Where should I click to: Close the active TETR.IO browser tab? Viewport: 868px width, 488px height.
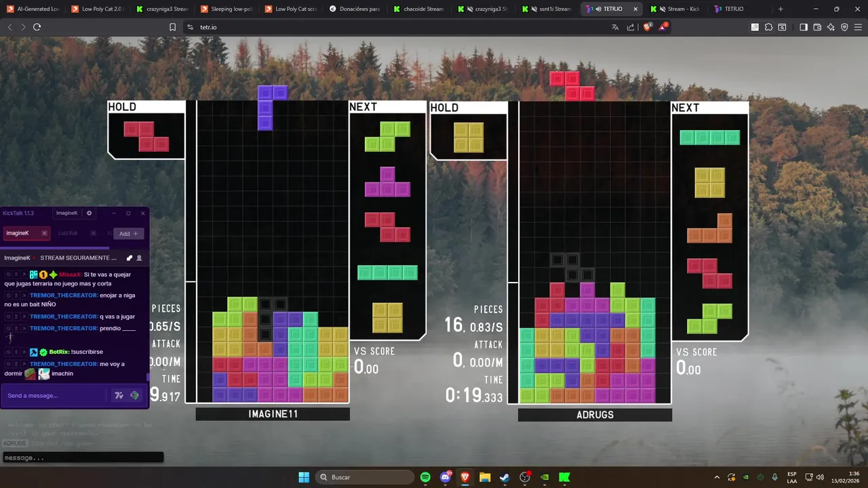pos(635,9)
